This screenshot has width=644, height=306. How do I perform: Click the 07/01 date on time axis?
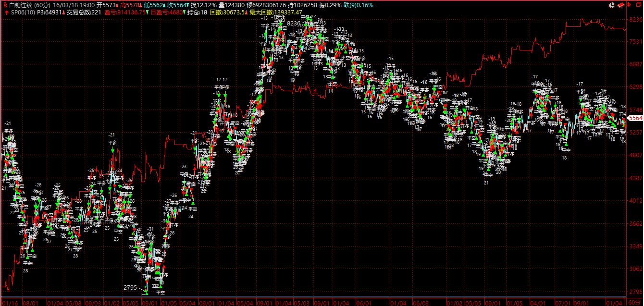point(563,303)
